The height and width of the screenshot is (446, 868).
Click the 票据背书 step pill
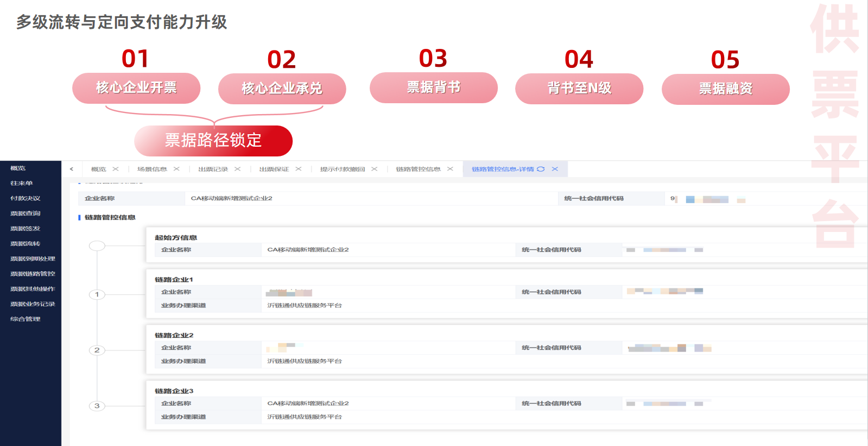pos(434,87)
